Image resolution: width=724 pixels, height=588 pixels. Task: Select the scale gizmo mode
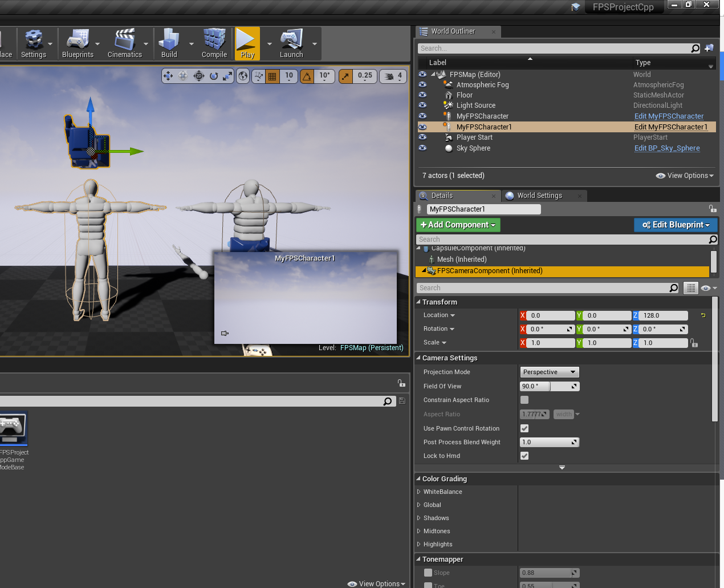click(x=227, y=76)
